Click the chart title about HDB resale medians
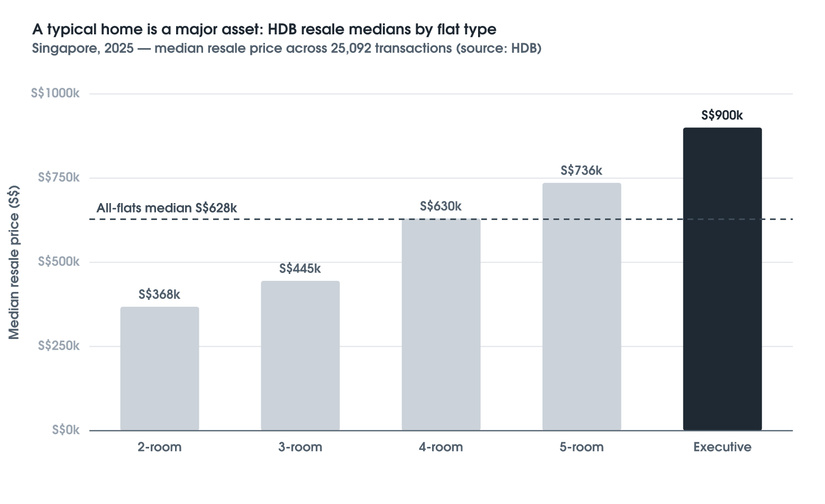This screenshot has width=825, height=504. pos(264,29)
